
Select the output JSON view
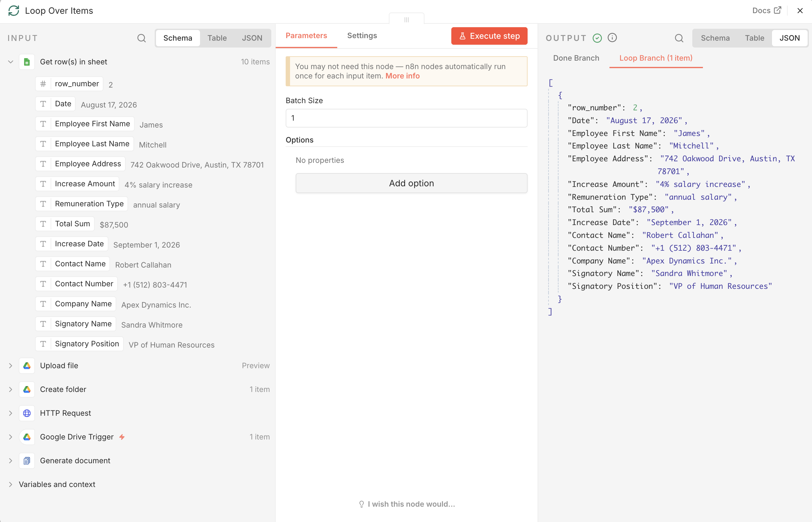pos(789,38)
